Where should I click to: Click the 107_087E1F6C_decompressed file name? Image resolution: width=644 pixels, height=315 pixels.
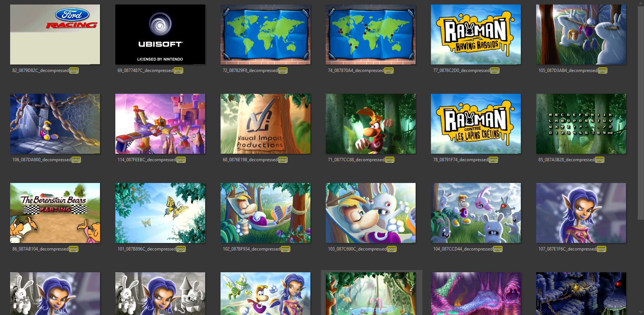pos(567,249)
